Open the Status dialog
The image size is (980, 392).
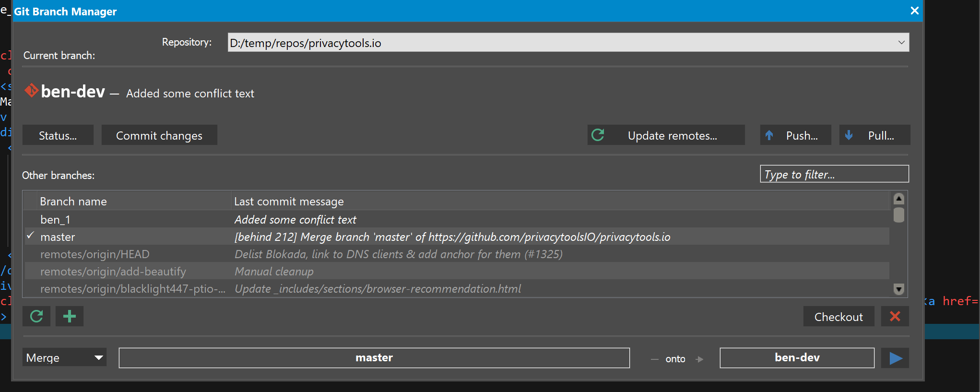[x=58, y=136]
